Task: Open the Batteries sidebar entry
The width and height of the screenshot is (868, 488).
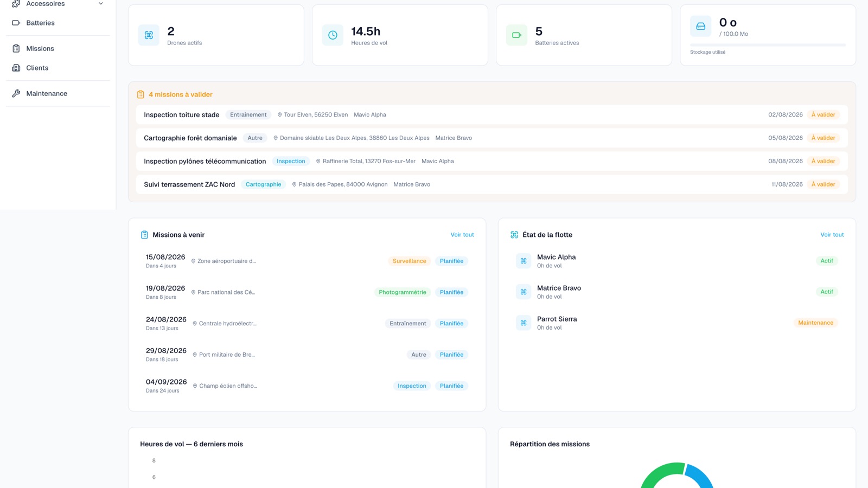Action: [58, 23]
